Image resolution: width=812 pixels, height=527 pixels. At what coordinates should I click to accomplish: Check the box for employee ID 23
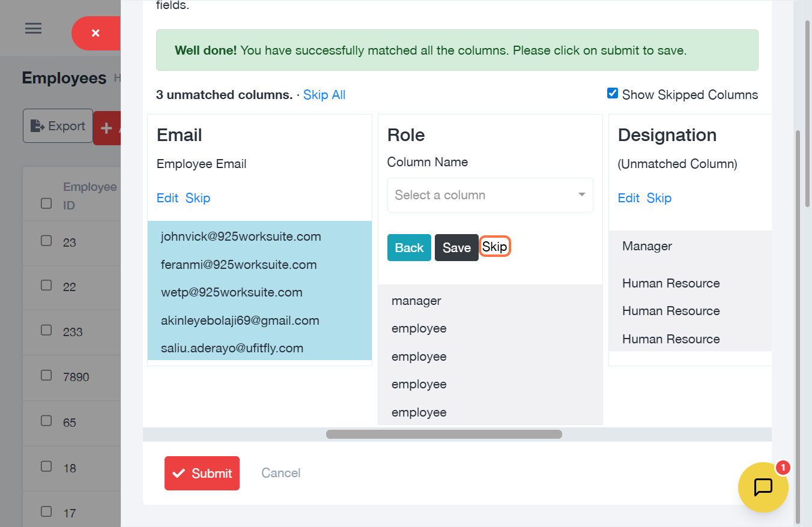click(46, 241)
